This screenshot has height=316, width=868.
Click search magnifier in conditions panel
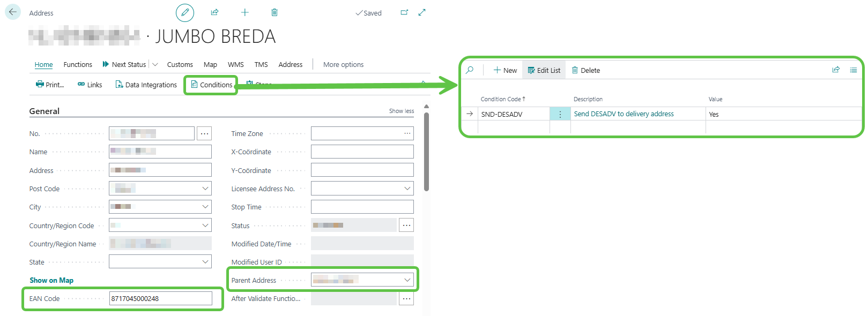[x=470, y=70]
